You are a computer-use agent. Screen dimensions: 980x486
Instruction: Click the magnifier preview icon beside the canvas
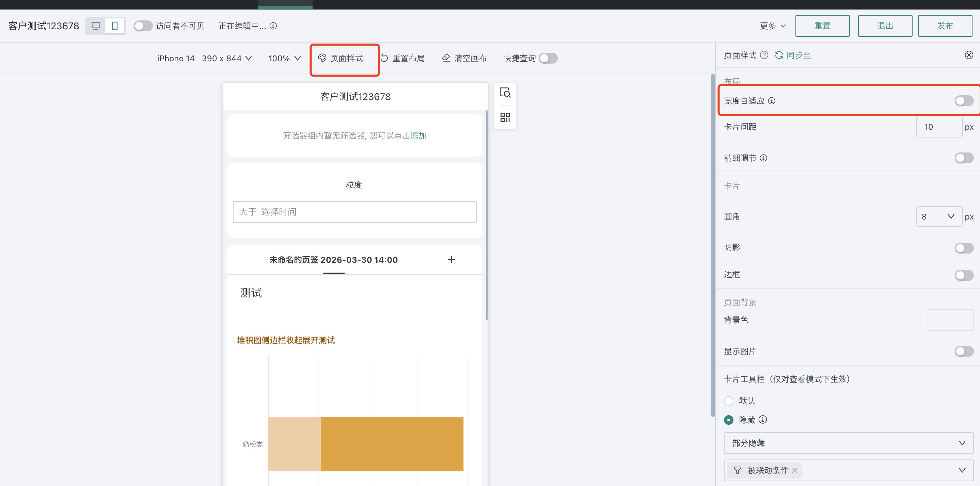tap(505, 93)
